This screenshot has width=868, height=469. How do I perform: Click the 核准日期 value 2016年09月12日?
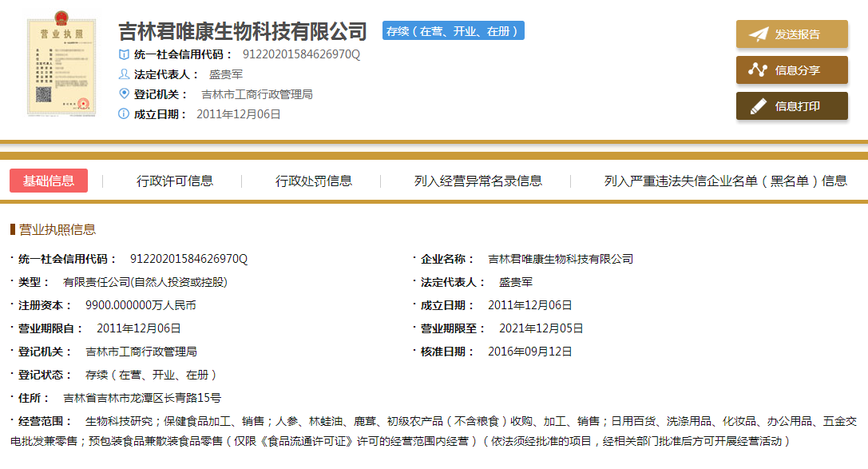[x=530, y=352]
